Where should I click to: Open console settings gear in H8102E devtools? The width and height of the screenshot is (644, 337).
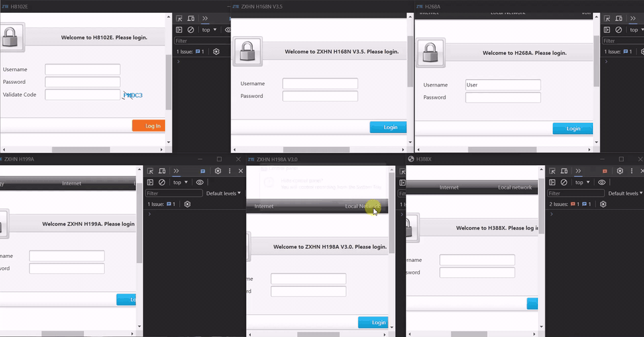point(216,52)
